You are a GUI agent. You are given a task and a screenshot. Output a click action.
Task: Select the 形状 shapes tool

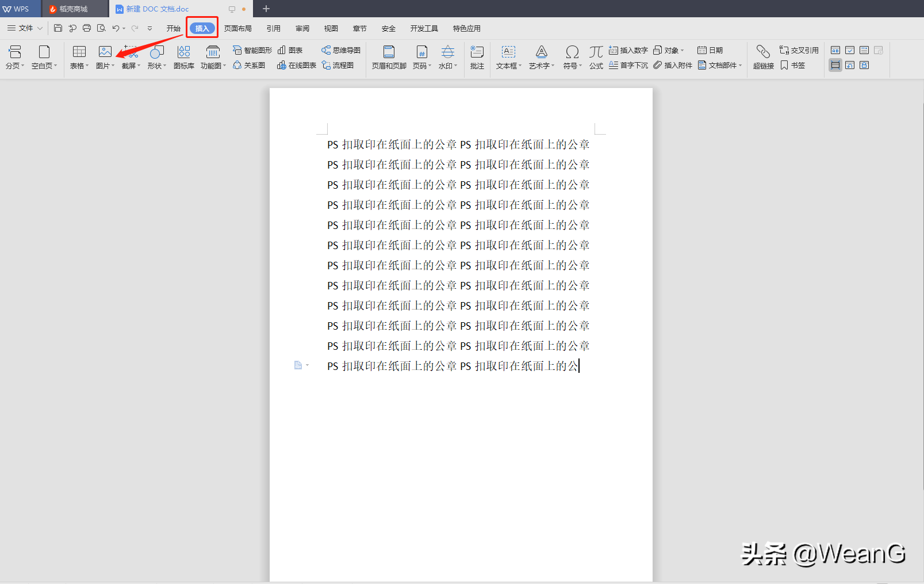[156, 58]
